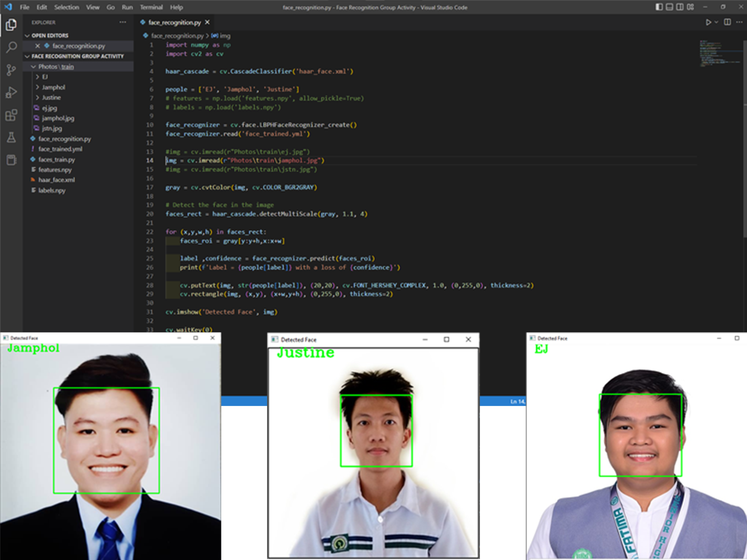
Task: Open the Run and Debug view icon
Action: tap(11, 92)
